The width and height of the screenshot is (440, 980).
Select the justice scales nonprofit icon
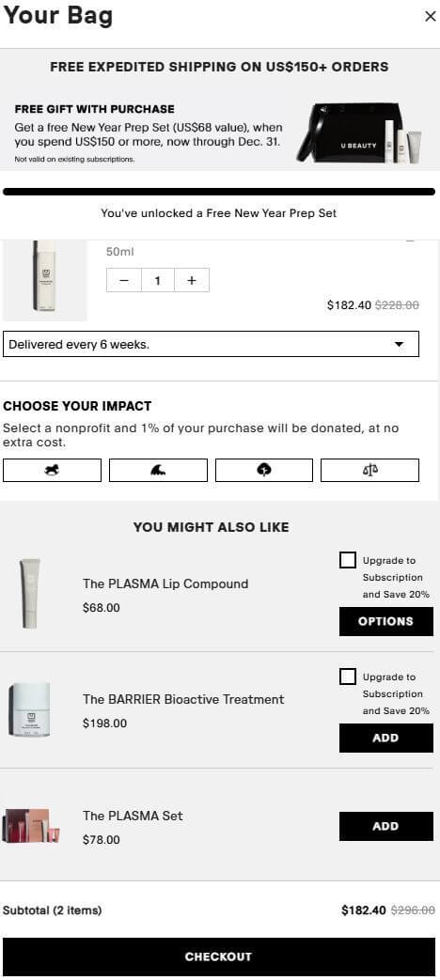tap(370, 470)
